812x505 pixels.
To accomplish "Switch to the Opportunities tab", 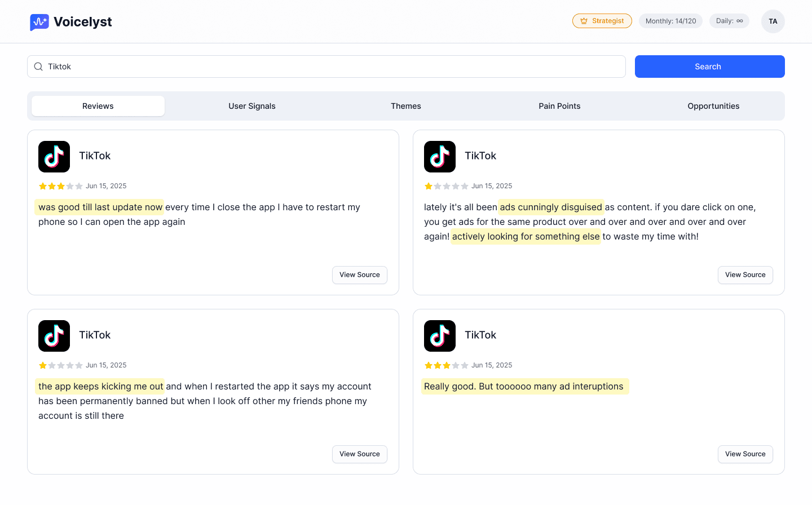I will [713, 106].
